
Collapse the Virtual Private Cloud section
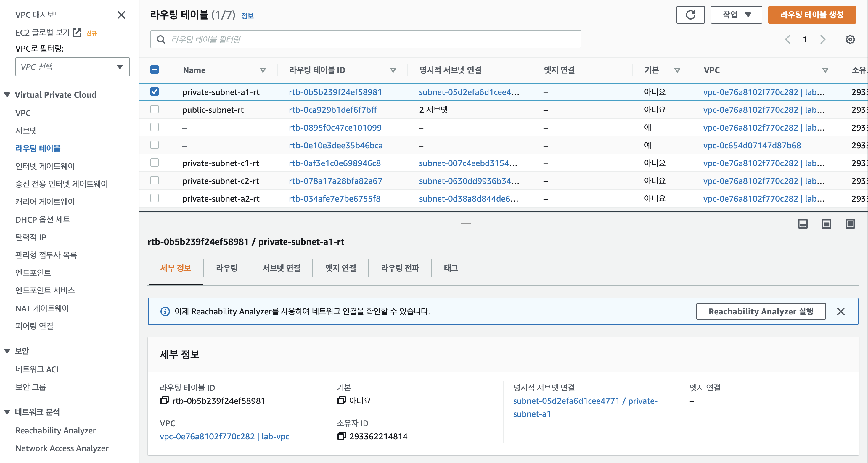pos(7,95)
